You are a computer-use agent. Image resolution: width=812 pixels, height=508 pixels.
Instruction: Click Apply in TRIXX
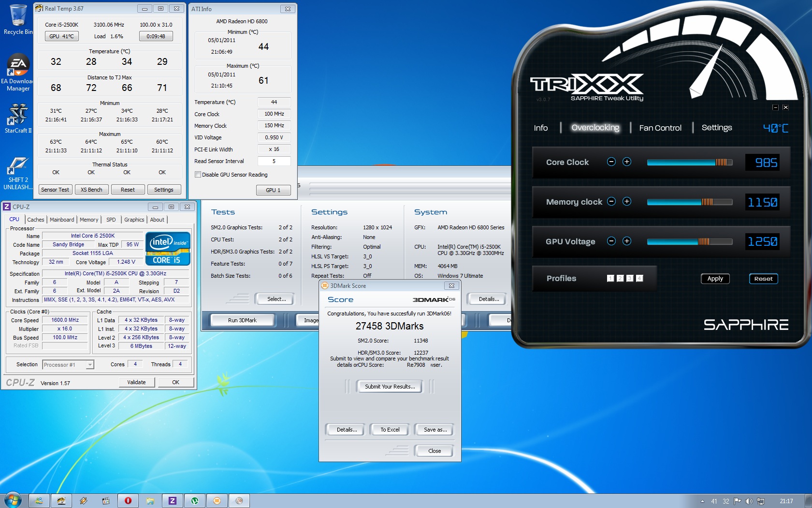point(715,279)
